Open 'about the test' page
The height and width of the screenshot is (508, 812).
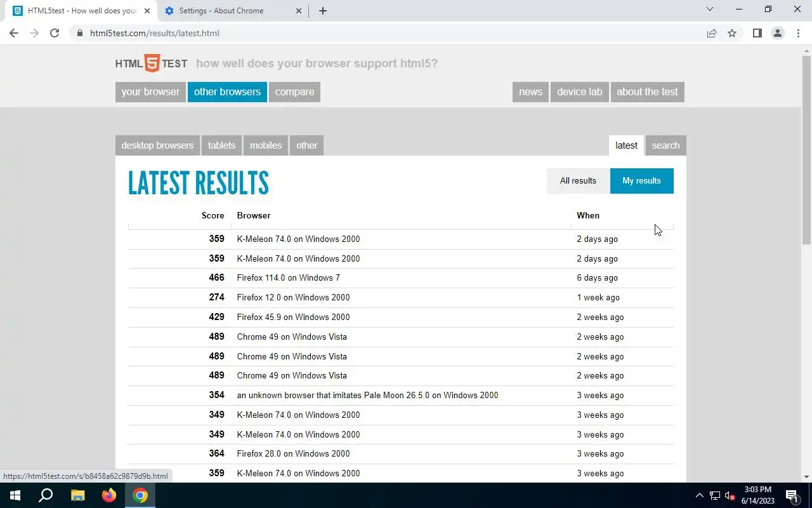(647, 91)
